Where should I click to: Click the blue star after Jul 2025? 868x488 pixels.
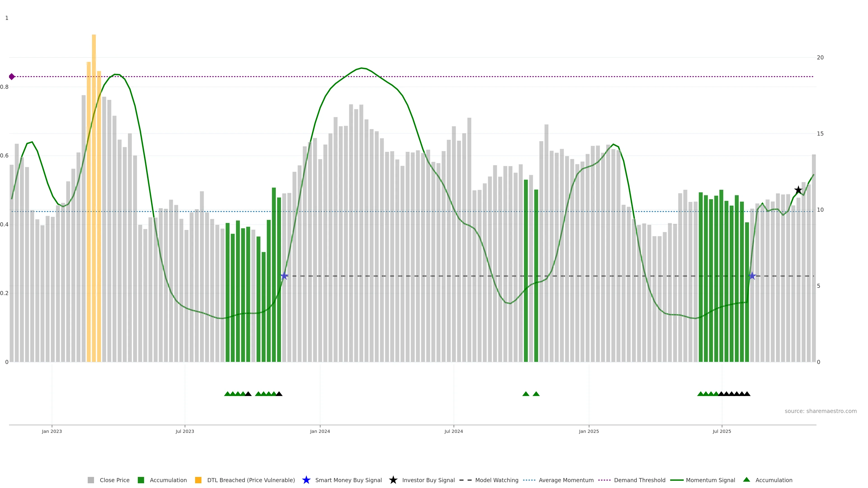tap(752, 276)
